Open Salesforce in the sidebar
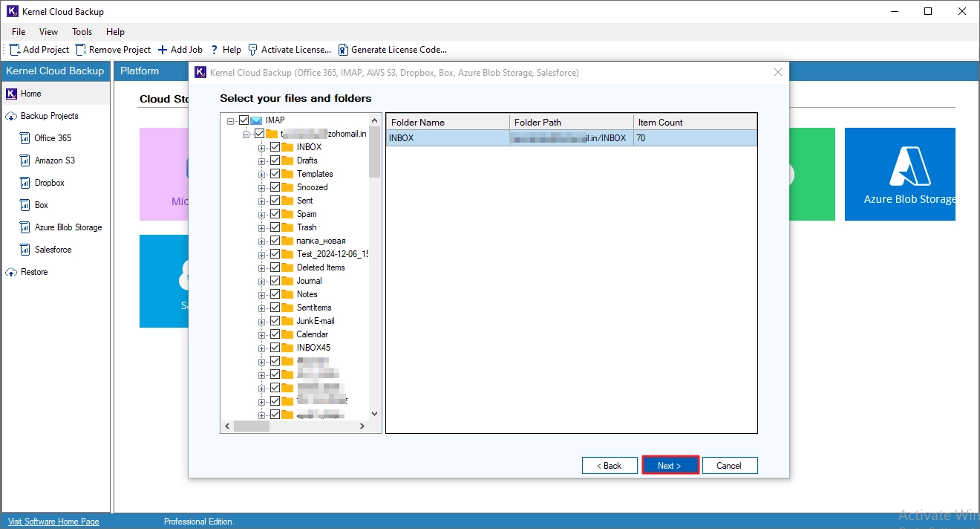 point(53,250)
